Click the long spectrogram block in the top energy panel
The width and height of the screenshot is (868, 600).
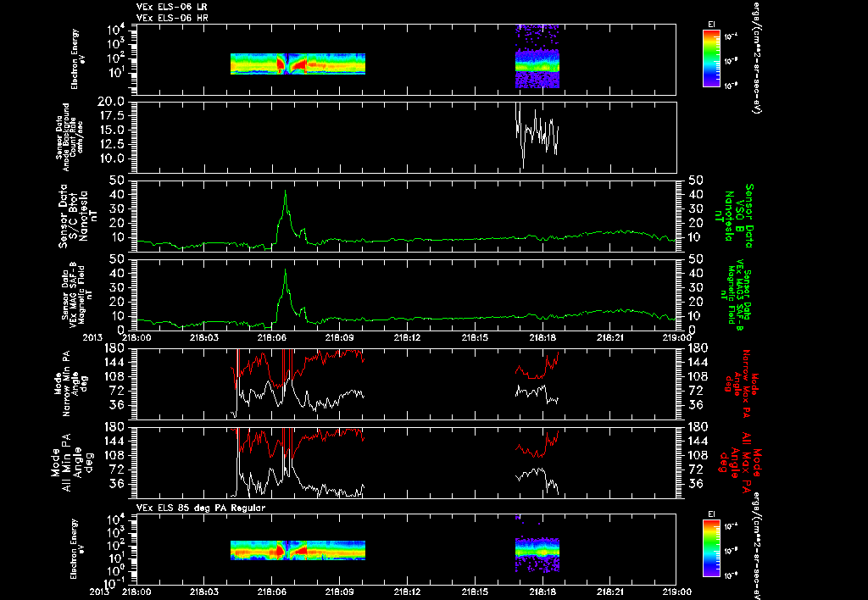click(298, 64)
